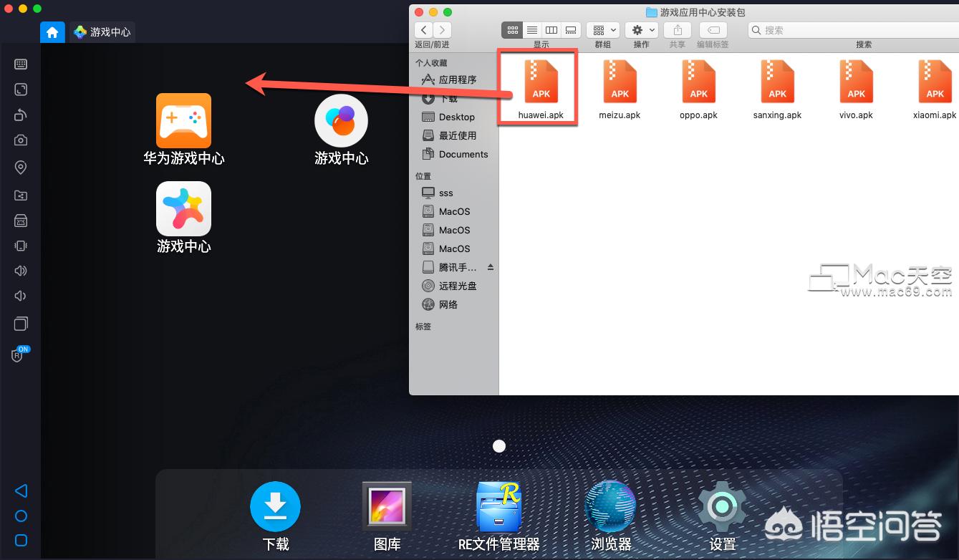Launch the 华为游戏中心 app
Viewport: 959px width, 560px height.
click(x=184, y=129)
